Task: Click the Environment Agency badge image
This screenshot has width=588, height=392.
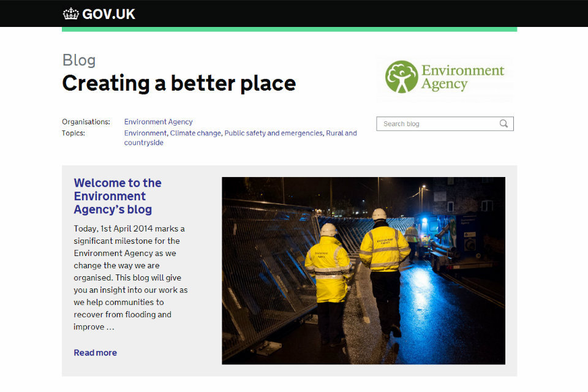Action: 444,78
